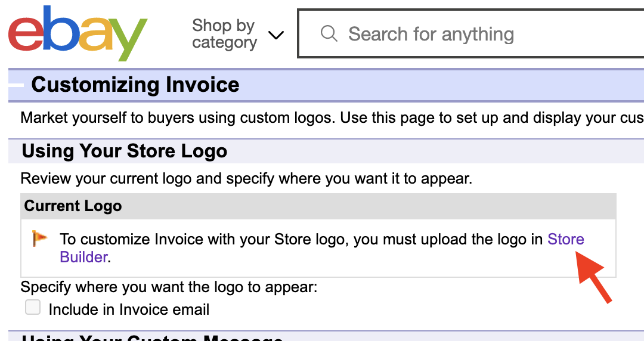
Task: Focus the Search for anything field
Action: 470,34
